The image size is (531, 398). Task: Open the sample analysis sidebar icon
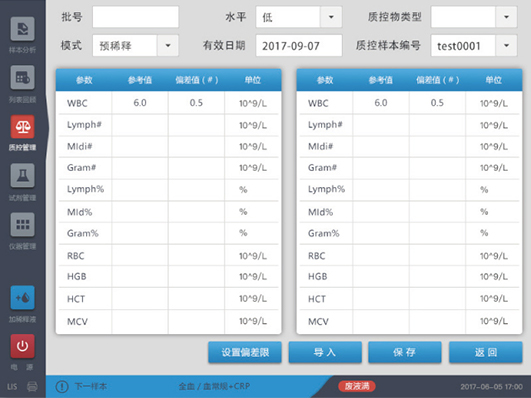[22, 29]
